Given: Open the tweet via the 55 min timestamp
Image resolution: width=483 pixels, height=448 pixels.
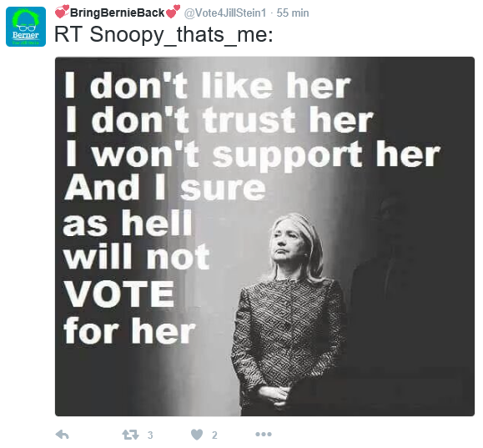Looking at the screenshot, I should [x=293, y=13].
